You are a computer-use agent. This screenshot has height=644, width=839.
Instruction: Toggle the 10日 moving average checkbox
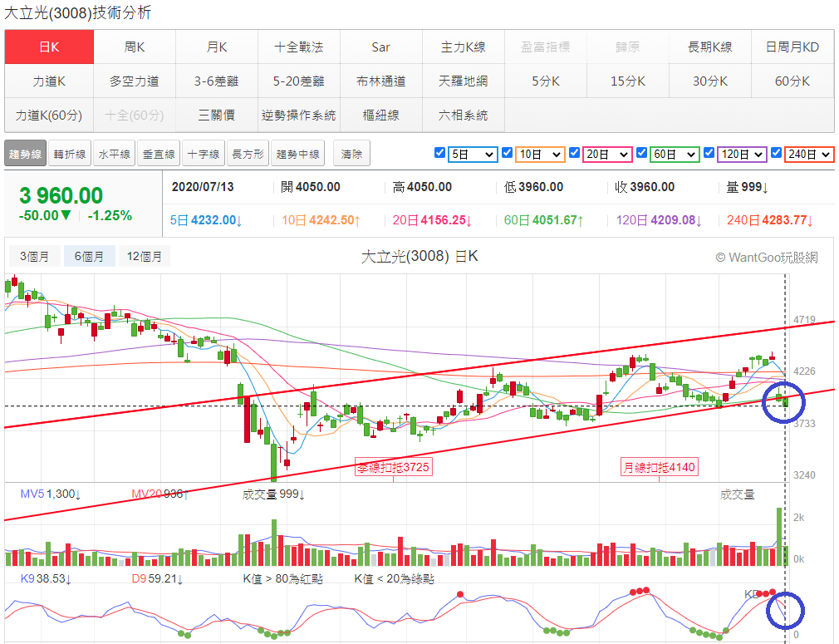coord(508,153)
